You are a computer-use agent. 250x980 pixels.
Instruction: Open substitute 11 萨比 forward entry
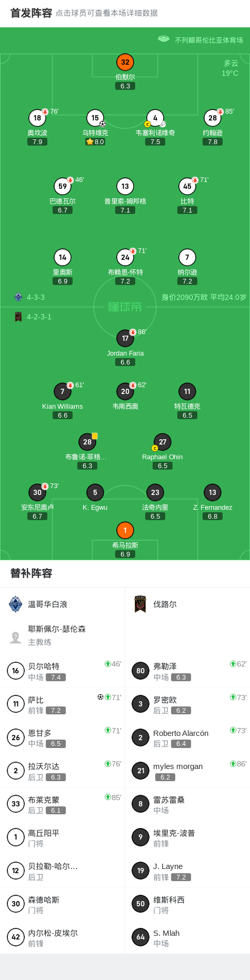(62, 704)
